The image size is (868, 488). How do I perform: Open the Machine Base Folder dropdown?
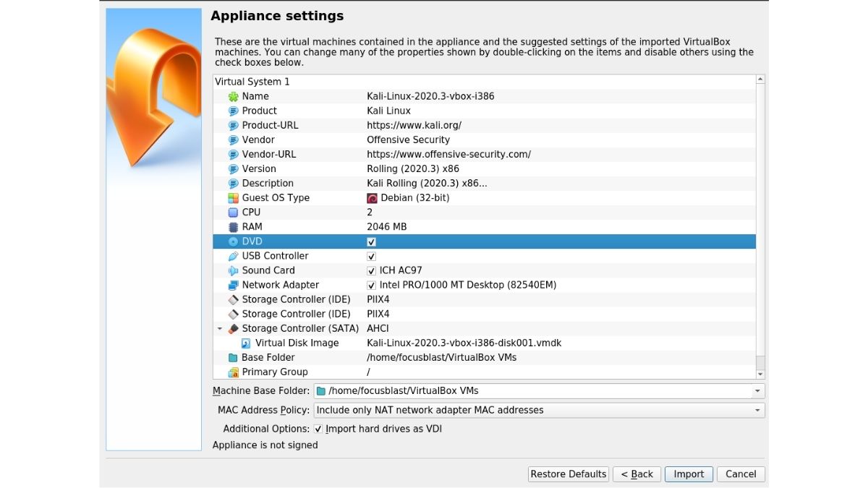click(x=757, y=390)
